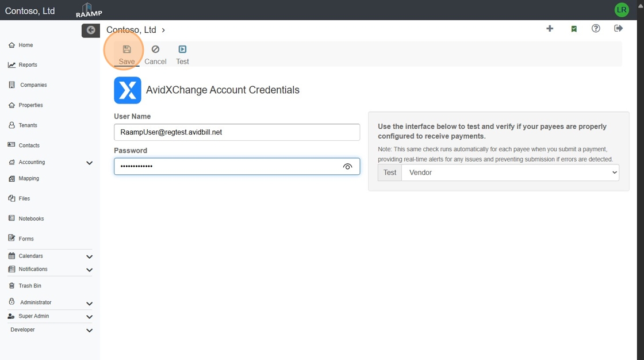Toggle password visibility eye icon
This screenshot has width=644, height=360.
[x=347, y=167]
